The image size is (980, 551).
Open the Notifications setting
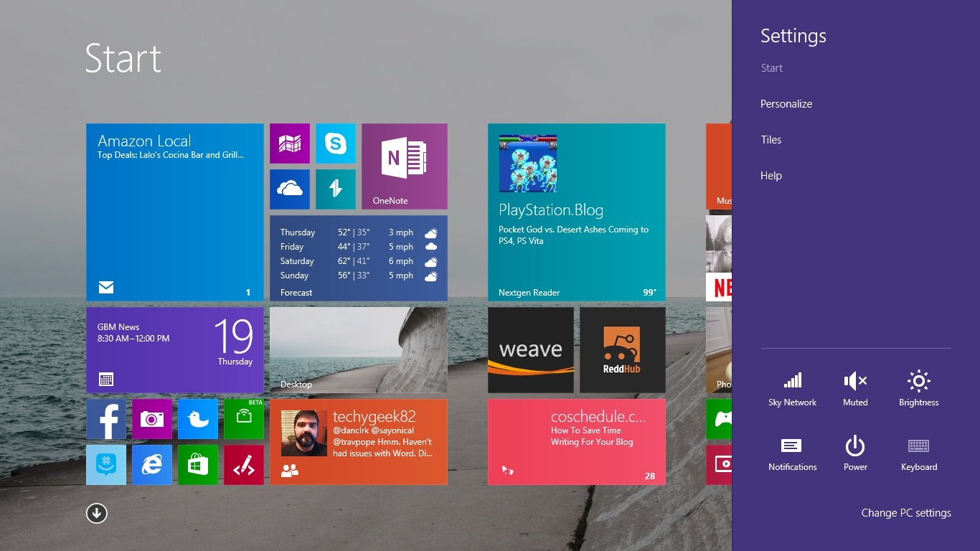792,454
